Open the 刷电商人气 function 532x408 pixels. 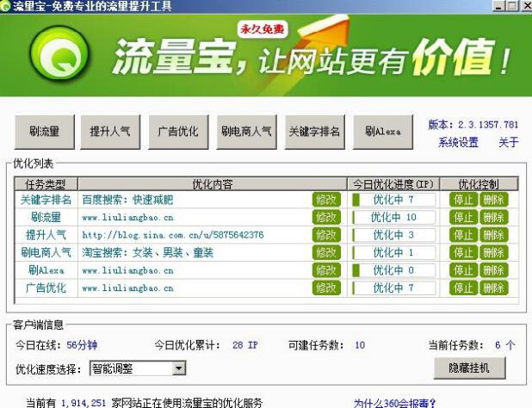247,132
